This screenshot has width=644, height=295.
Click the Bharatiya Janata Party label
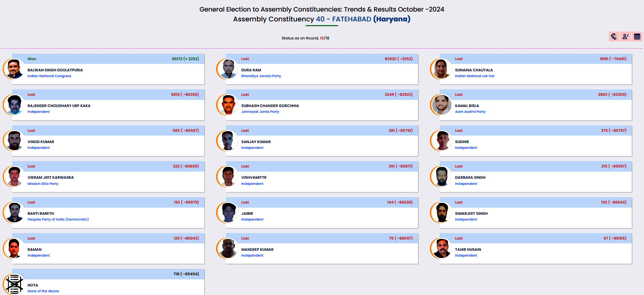(x=261, y=76)
